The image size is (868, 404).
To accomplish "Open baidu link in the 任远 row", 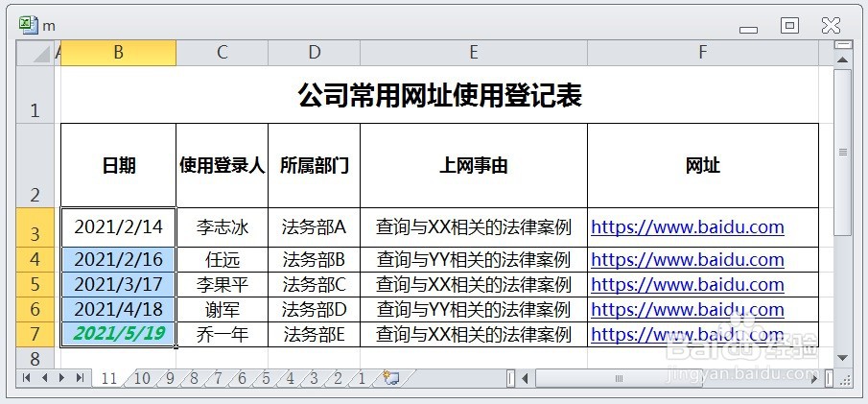I will tap(688, 259).
